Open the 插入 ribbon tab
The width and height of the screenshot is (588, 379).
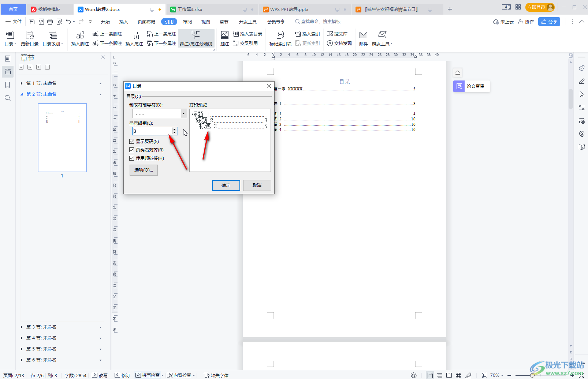click(x=124, y=22)
